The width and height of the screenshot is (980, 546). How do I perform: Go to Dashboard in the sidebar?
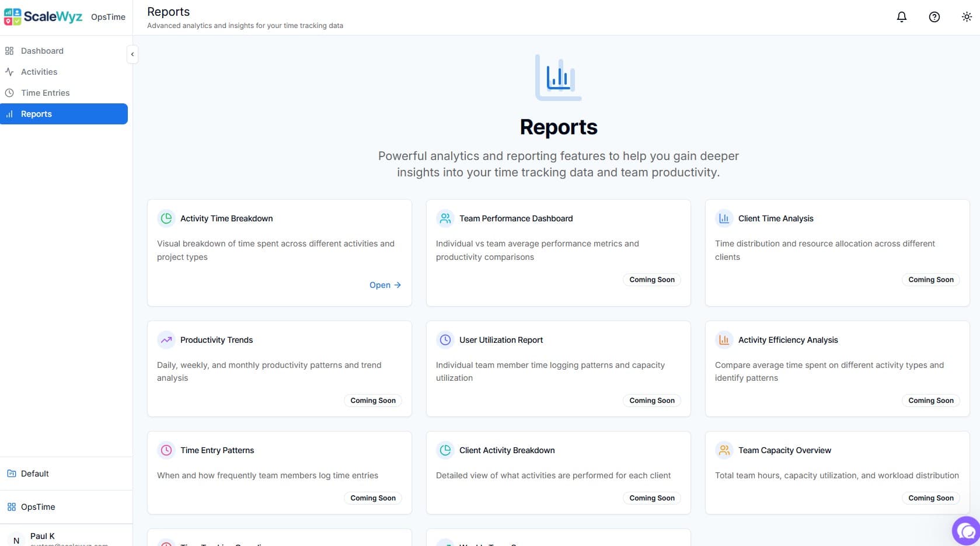point(42,51)
